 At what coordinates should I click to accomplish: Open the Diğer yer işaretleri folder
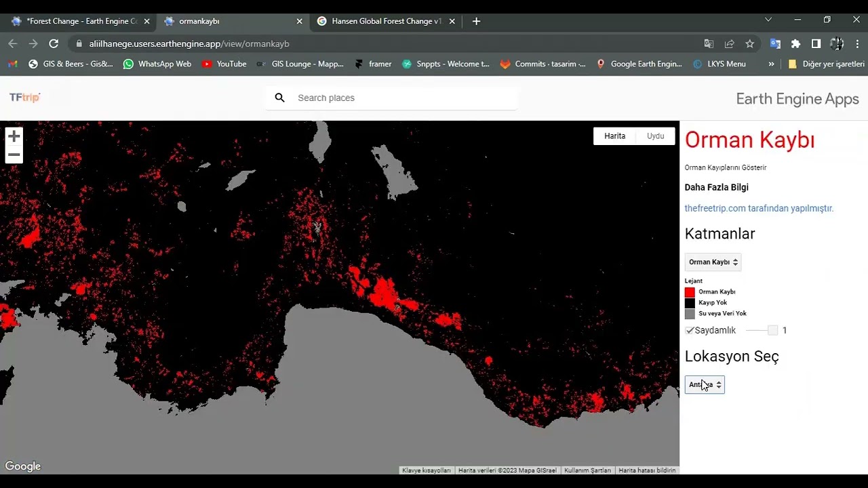826,64
